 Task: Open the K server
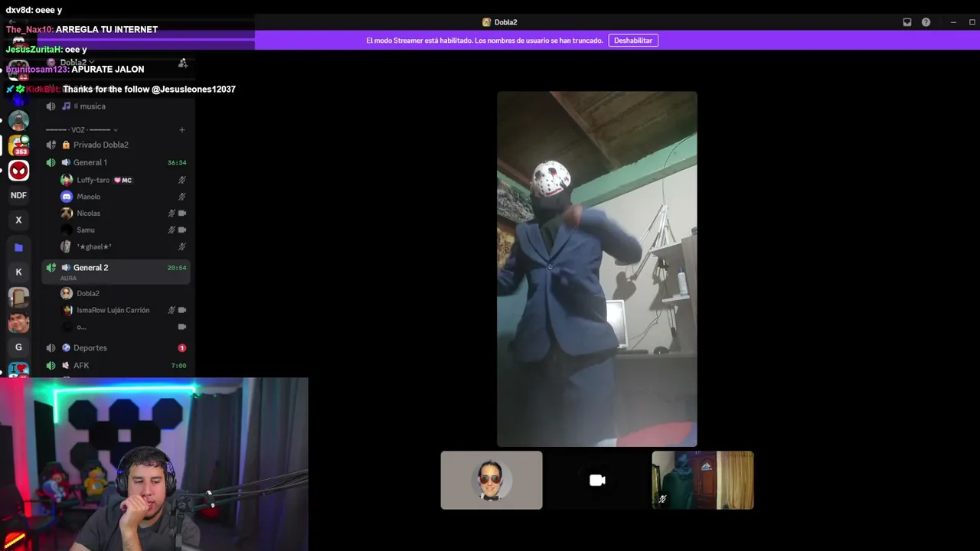[x=19, y=272]
